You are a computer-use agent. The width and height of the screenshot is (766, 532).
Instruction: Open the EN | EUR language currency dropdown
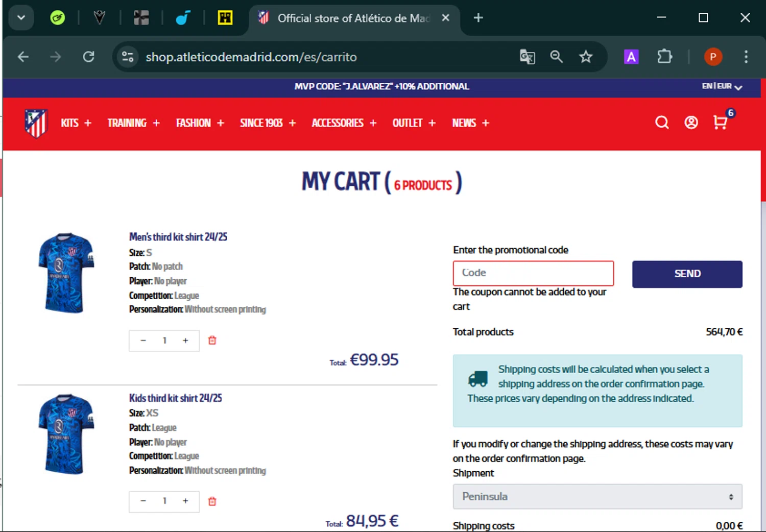point(722,86)
